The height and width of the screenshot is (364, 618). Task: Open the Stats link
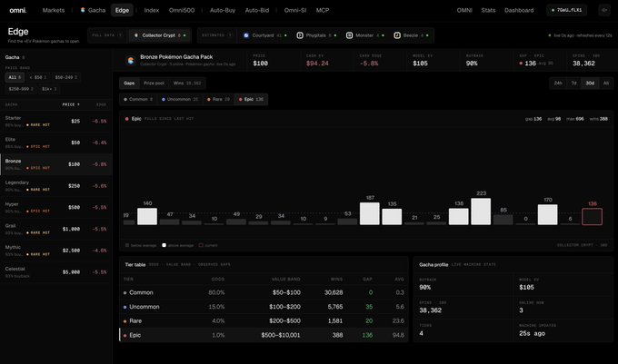[x=488, y=10]
